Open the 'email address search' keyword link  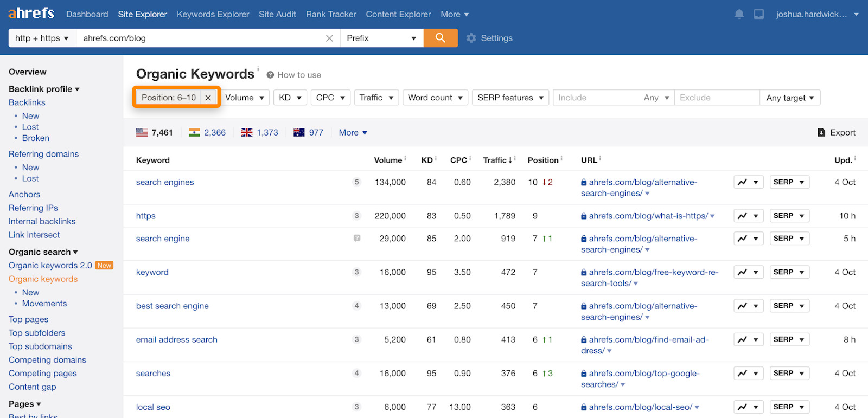point(176,339)
